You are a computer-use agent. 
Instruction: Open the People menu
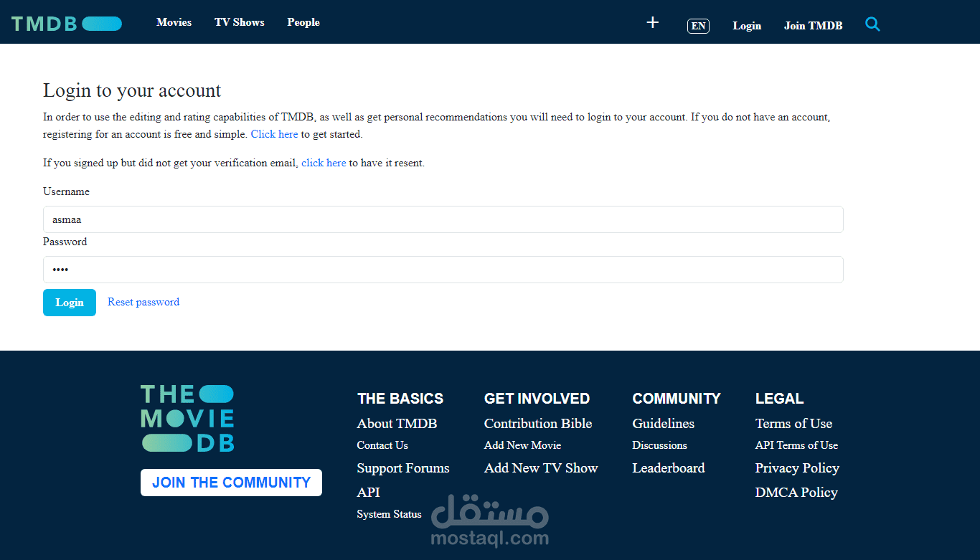click(303, 22)
